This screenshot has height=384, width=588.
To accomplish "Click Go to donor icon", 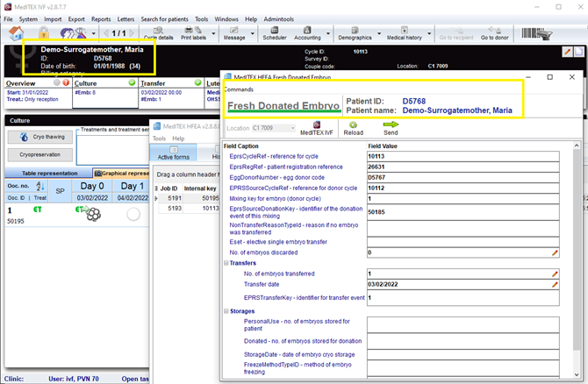I will click(x=495, y=33).
